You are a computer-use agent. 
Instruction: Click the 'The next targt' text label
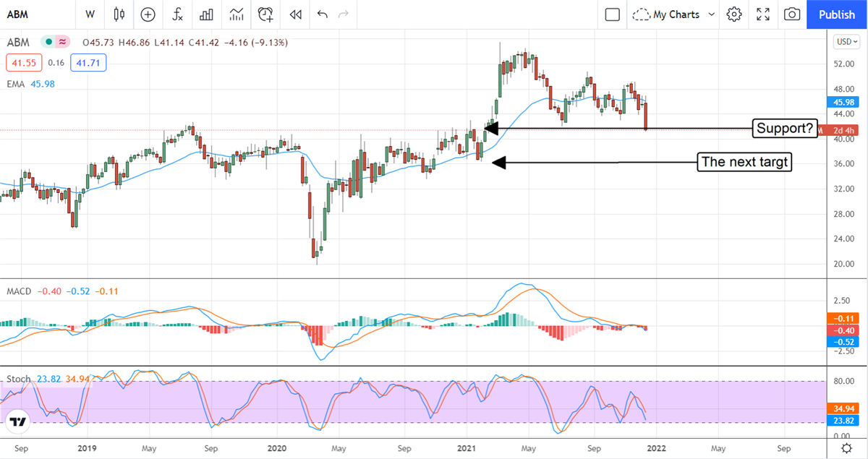744,163
